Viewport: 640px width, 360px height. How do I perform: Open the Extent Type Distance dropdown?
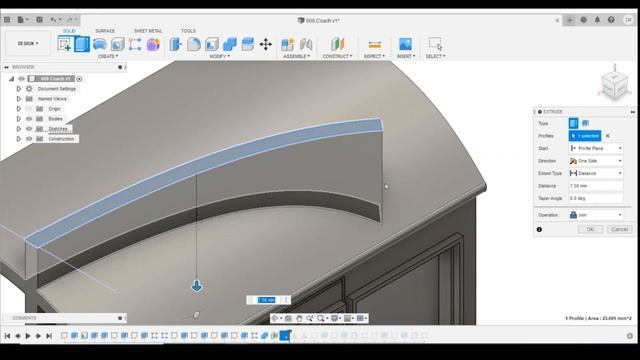click(x=596, y=173)
